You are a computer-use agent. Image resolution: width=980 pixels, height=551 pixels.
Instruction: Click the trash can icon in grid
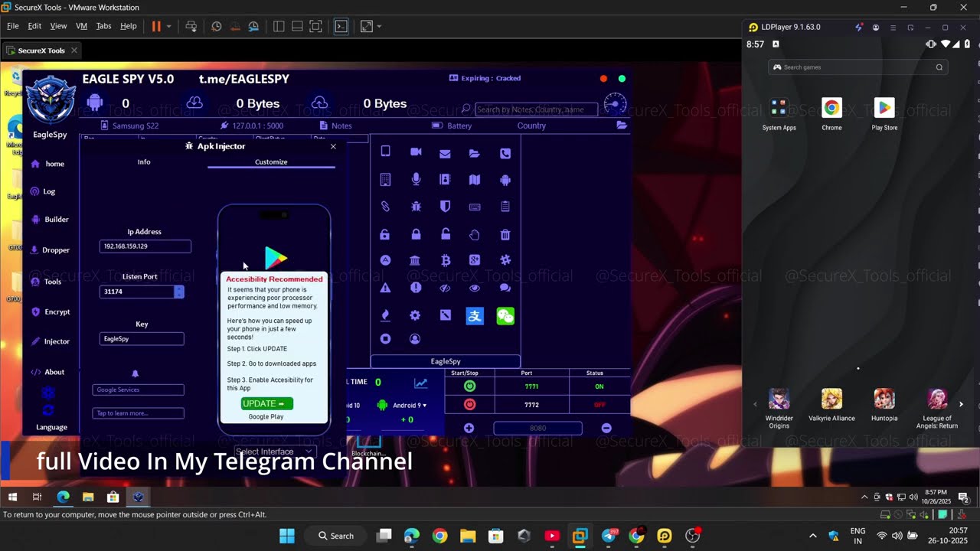[x=505, y=235]
